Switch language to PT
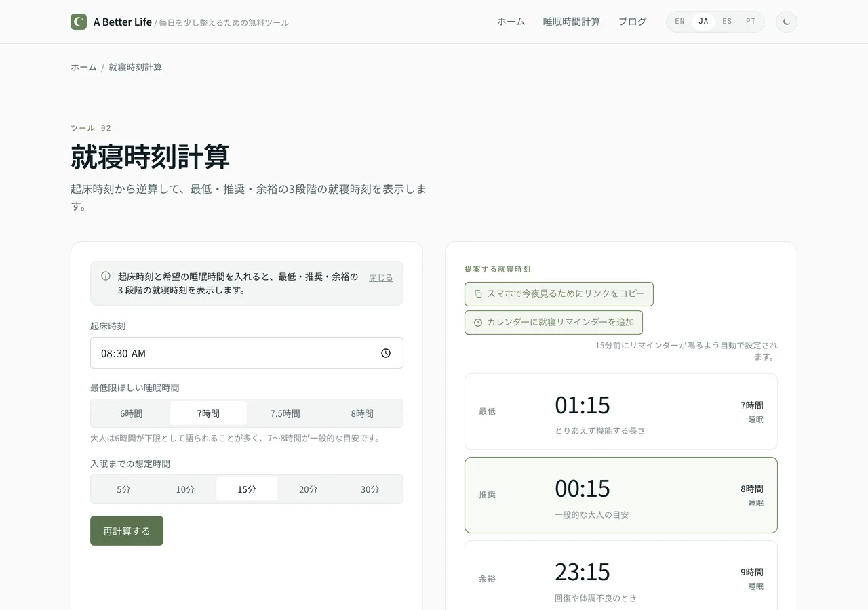The image size is (868, 610). click(x=751, y=22)
